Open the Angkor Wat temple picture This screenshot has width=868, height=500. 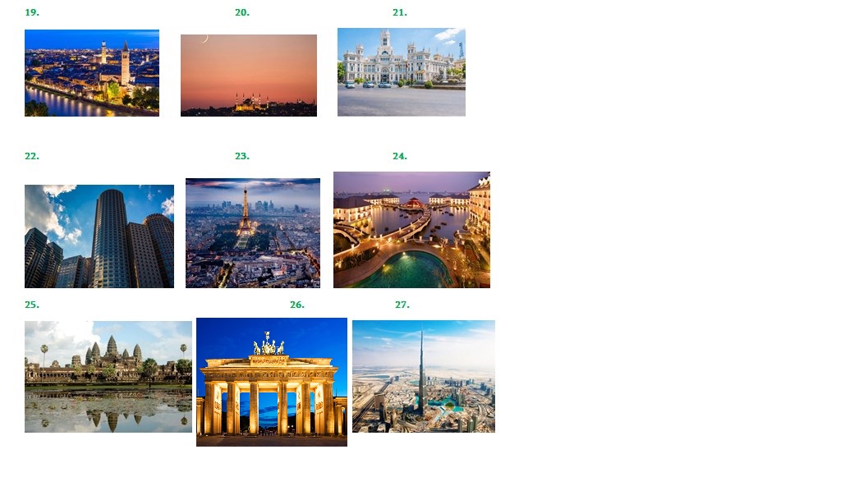pos(108,377)
